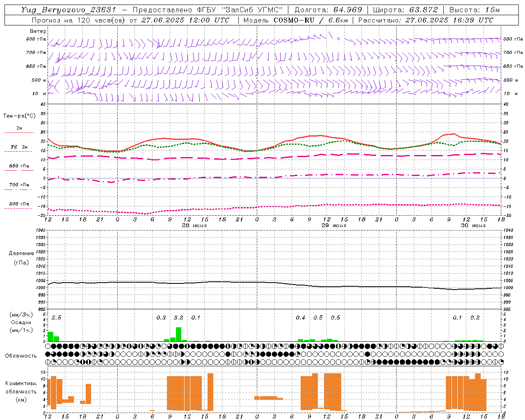
Task: Click the tallest green precipitation bar under 3.2
Action: click(x=178, y=334)
